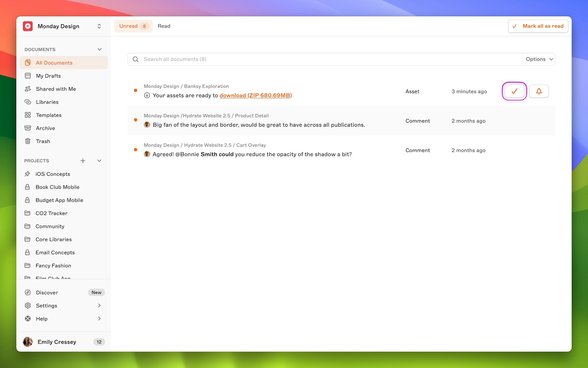Screen dimensions: 588x368
Task: Click Mark all as read
Action: 538,26
